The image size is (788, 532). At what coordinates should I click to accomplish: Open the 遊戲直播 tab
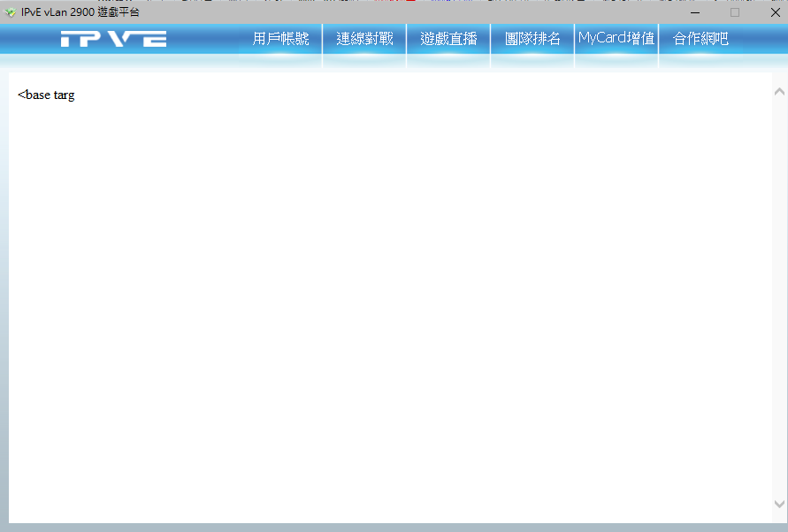[448, 39]
